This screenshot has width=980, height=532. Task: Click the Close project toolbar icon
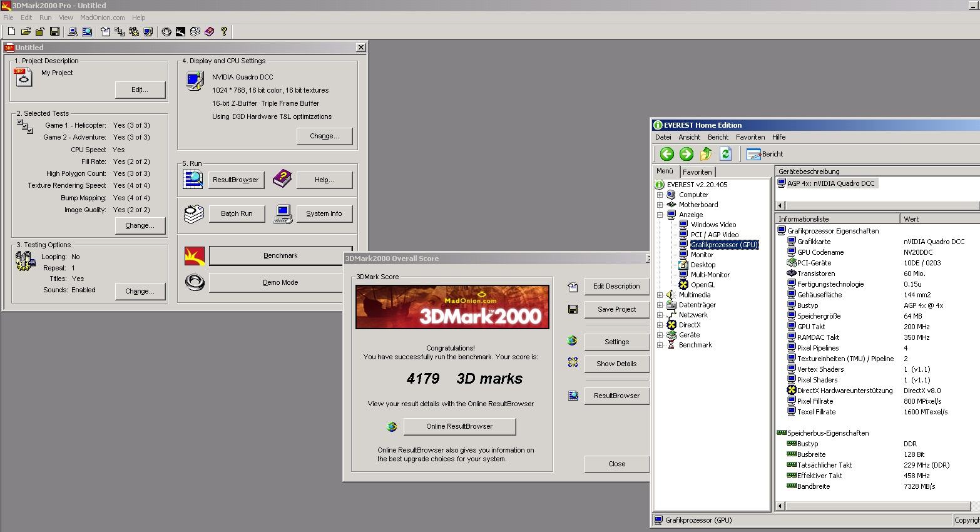tap(40, 31)
